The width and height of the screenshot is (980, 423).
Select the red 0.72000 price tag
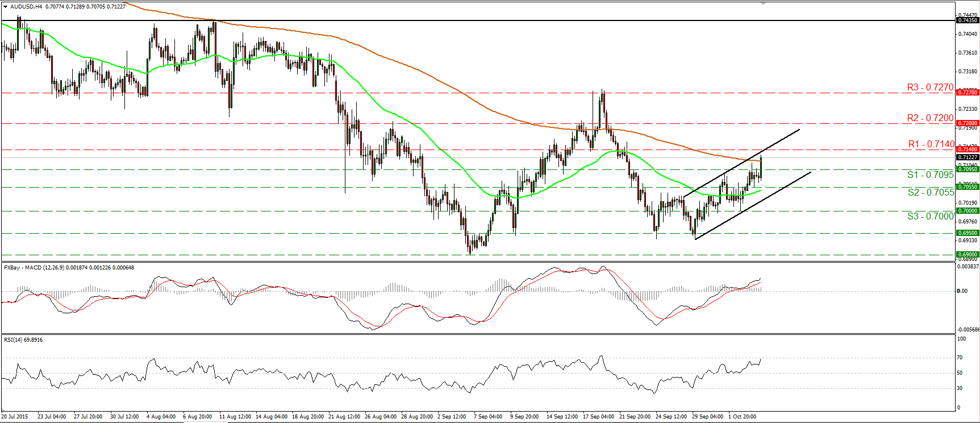click(968, 123)
